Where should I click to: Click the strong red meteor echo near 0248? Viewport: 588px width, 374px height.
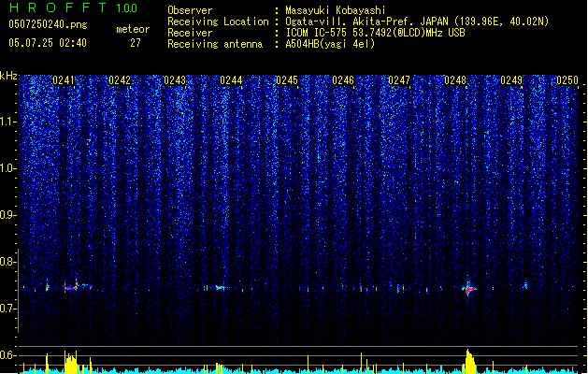click(x=468, y=289)
